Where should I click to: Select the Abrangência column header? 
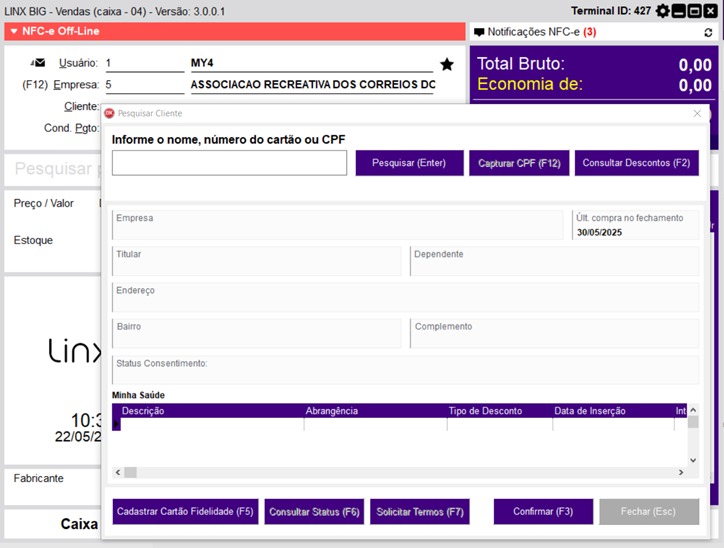tap(375, 411)
